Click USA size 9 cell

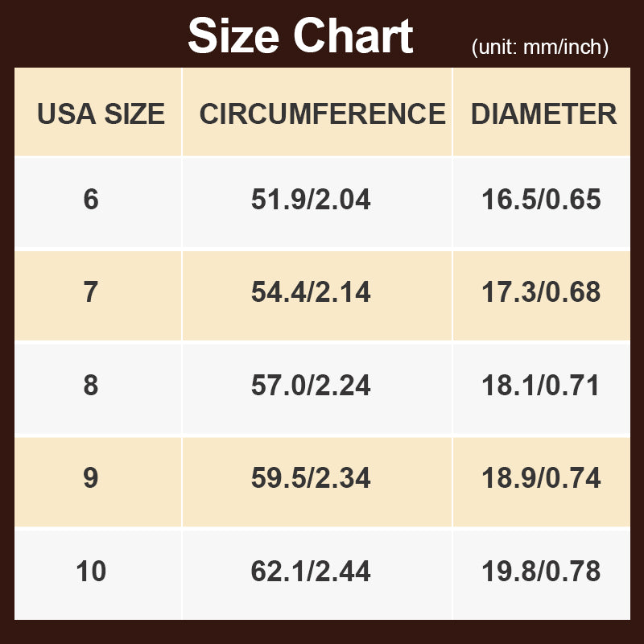click(x=91, y=479)
